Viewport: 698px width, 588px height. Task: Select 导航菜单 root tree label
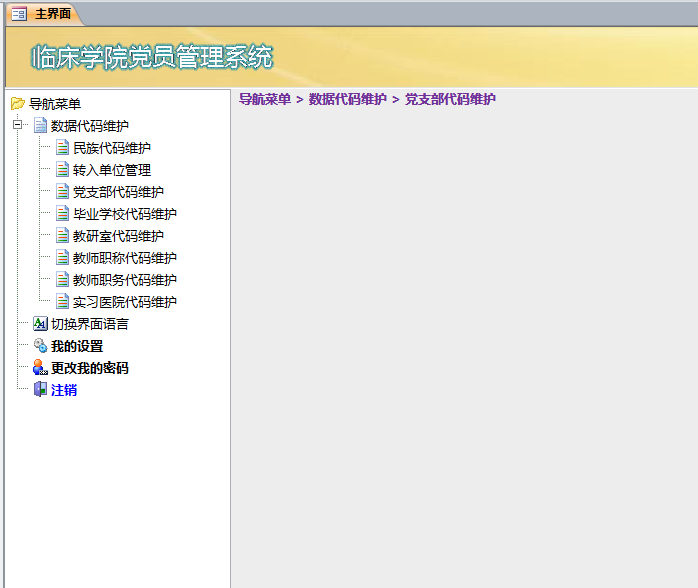pos(55,104)
